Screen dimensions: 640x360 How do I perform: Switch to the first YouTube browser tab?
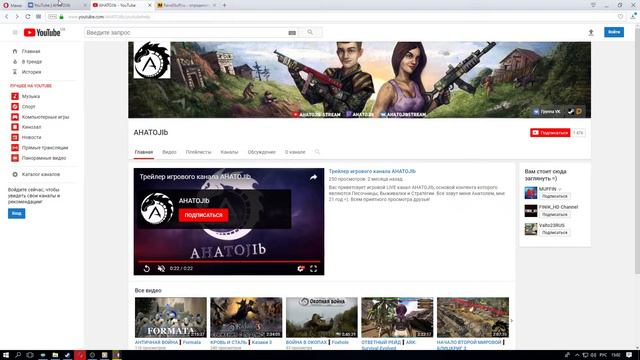click(56, 5)
